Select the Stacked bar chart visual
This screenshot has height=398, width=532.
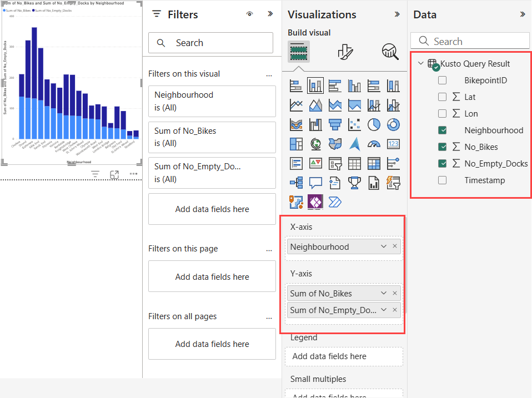point(296,86)
